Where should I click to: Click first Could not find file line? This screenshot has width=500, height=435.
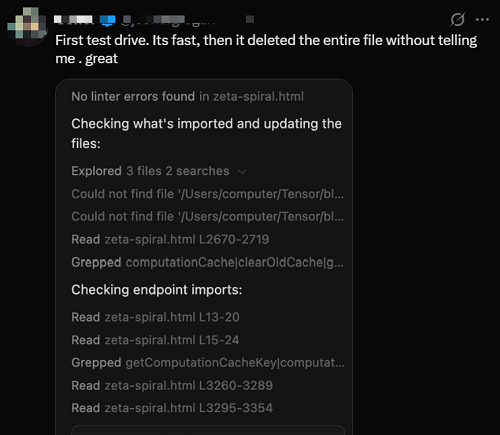(x=207, y=194)
